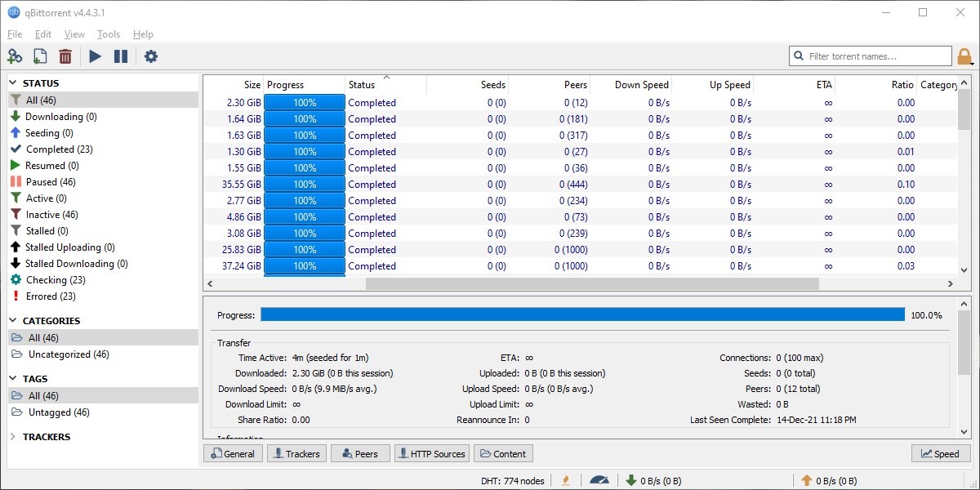Resume the selected torrent
The image size is (980, 490).
point(93,56)
